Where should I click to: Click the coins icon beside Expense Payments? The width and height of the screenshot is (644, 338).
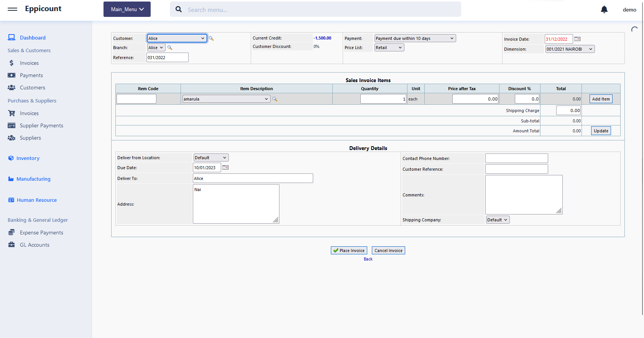pyautogui.click(x=11, y=232)
